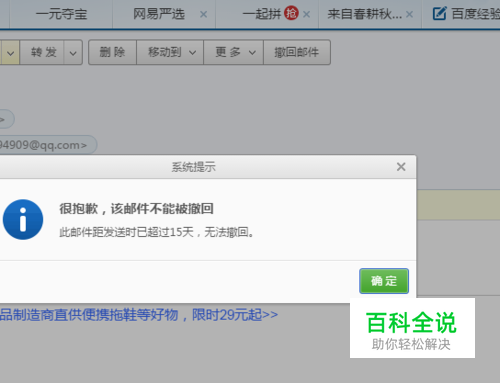Viewport: 500px width, 383px height.
Task: Click the green 确定 button
Action: [x=384, y=281]
